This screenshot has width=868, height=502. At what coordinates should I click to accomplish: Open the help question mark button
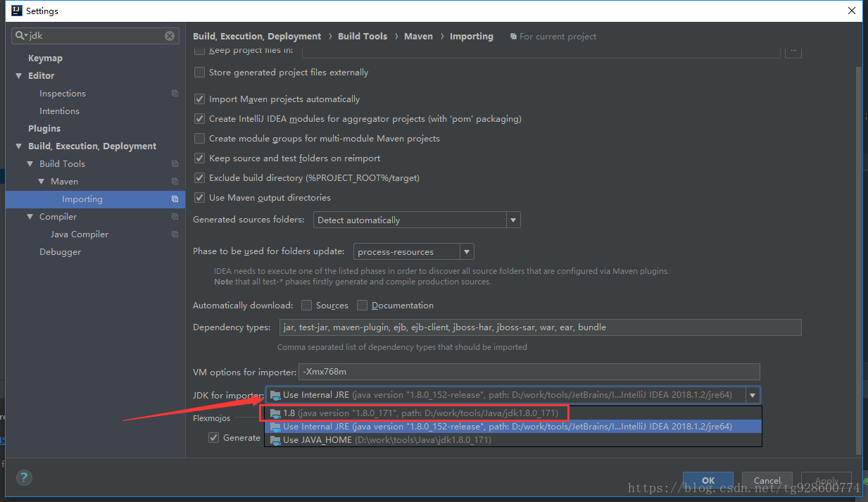pos(24,478)
